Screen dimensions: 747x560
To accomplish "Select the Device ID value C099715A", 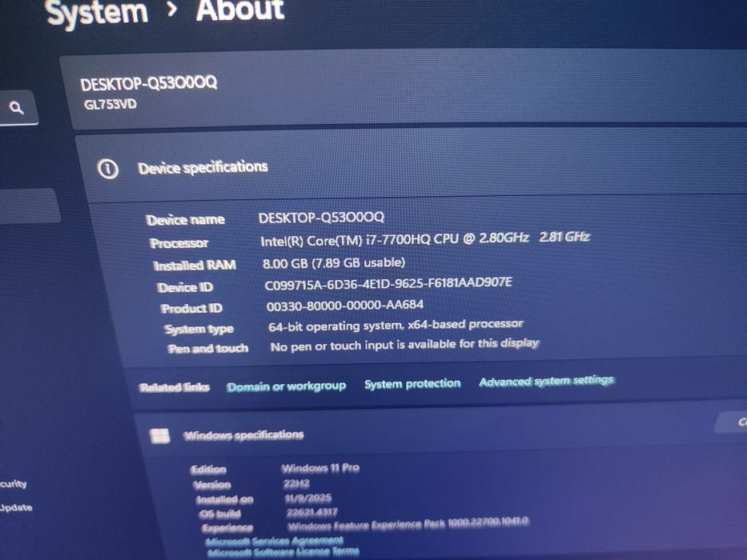I will [x=388, y=284].
